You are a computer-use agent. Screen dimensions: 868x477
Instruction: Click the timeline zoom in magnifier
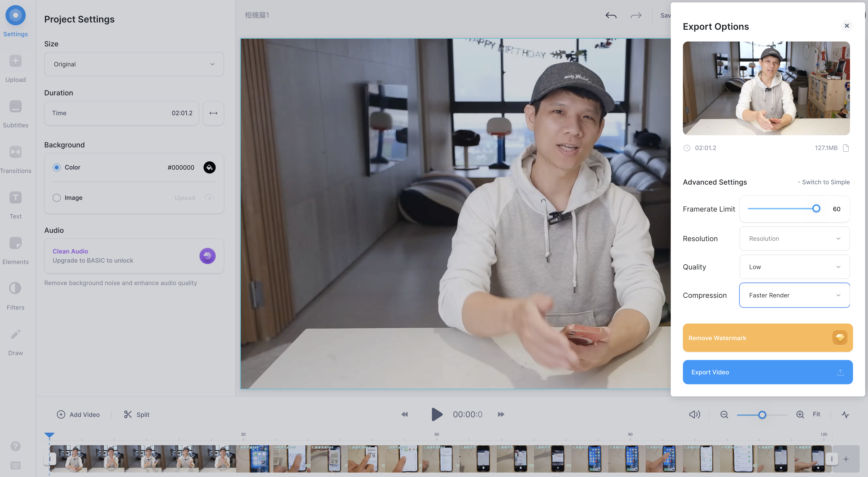[x=800, y=414]
